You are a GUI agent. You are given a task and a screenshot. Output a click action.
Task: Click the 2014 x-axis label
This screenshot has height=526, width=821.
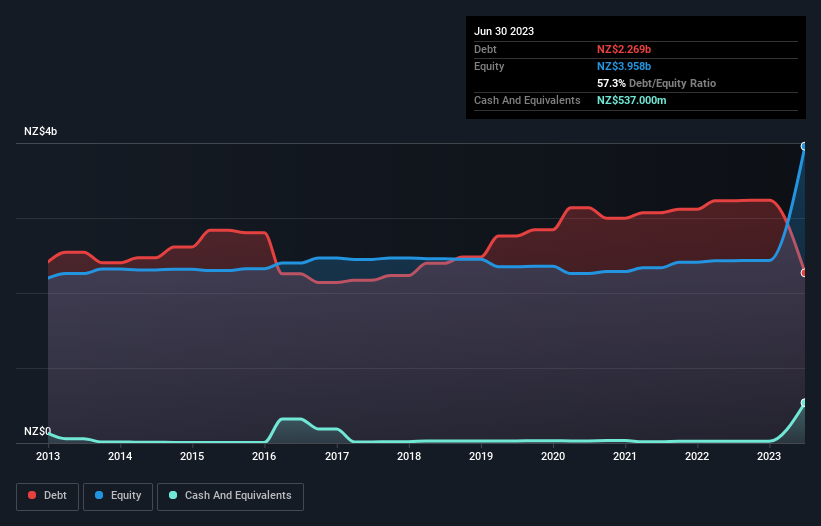click(120, 456)
